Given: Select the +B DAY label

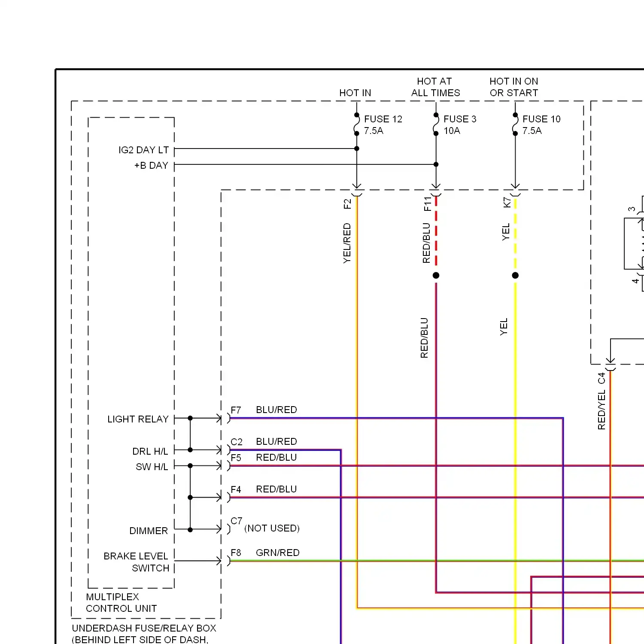Looking at the screenshot, I should pos(151,166).
